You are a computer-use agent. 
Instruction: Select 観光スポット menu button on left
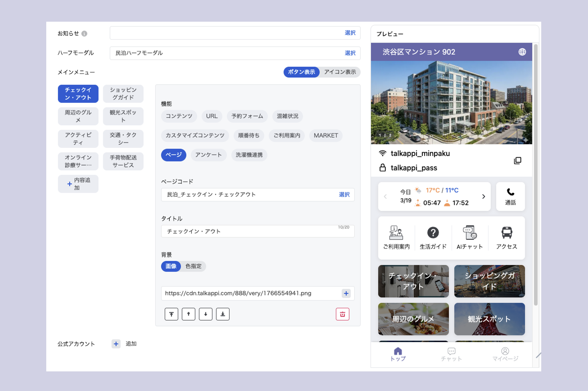[x=123, y=116]
